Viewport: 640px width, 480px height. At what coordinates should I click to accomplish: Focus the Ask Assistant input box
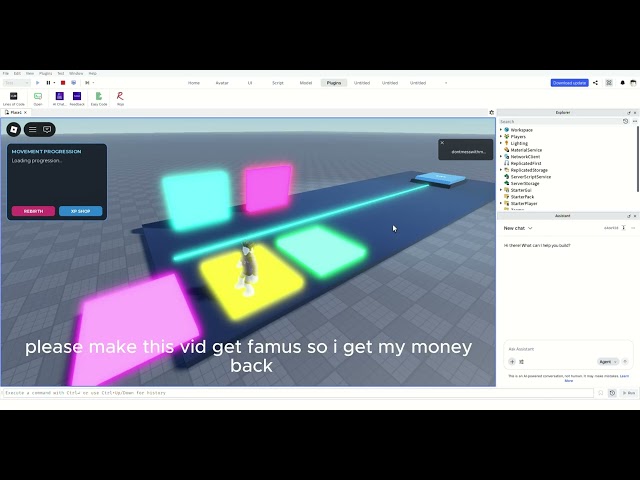pyautogui.click(x=567, y=349)
